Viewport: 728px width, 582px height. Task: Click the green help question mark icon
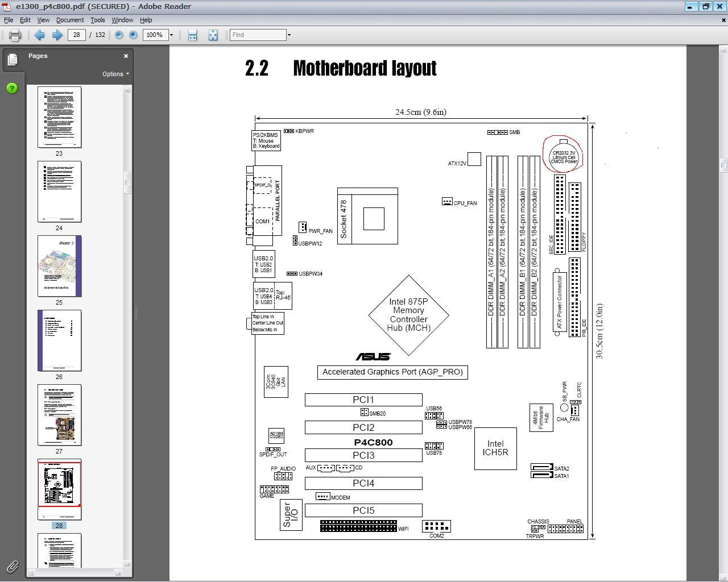(x=12, y=89)
